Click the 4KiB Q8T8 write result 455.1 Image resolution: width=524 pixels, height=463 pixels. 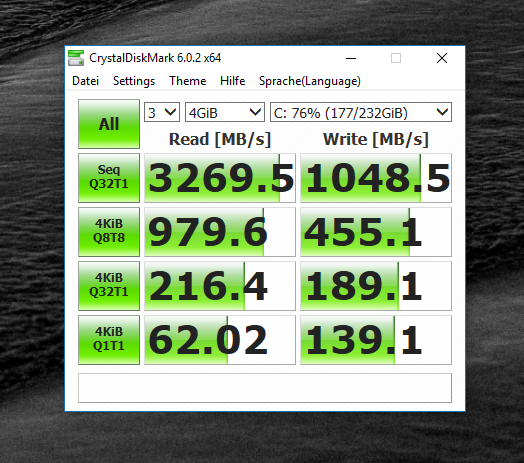[x=376, y=232]
